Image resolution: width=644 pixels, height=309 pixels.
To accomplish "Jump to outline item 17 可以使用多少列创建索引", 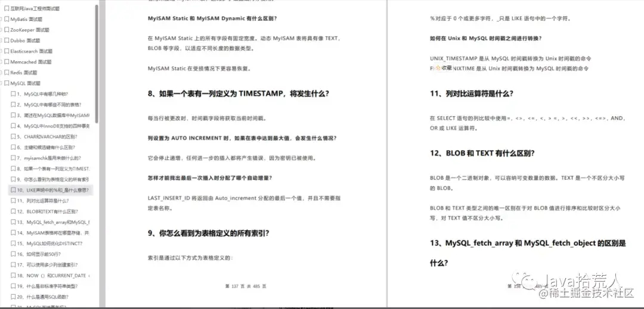I will tap(47, 265).
